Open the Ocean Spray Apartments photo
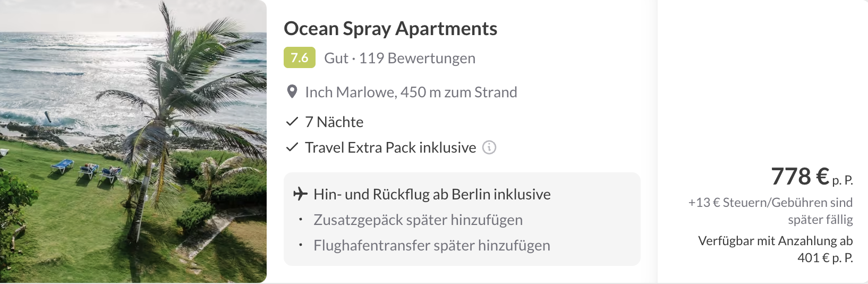 [x=133, y=141]
